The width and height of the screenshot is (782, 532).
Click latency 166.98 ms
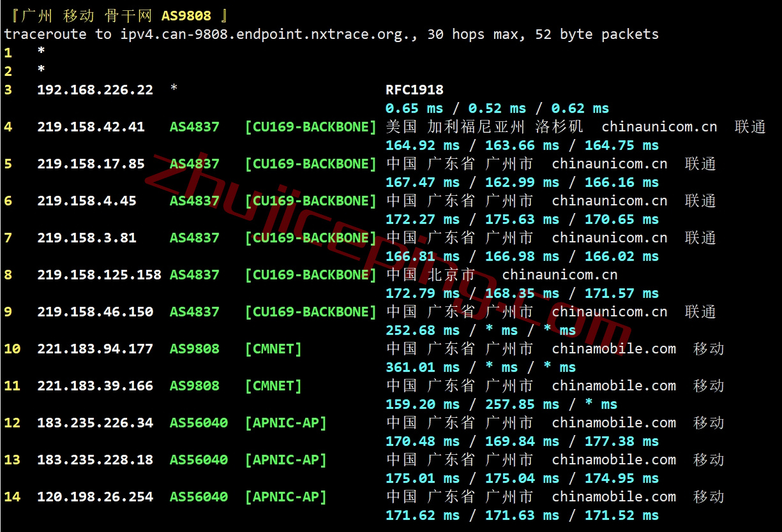522,256
